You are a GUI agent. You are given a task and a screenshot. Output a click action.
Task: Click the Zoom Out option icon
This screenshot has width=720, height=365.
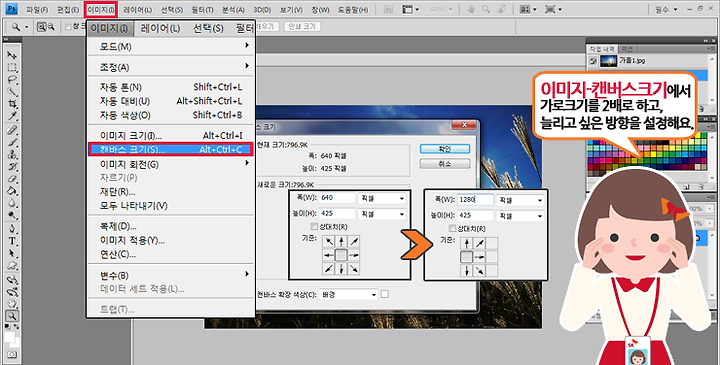pyautogui.click(x=51, y=27)
